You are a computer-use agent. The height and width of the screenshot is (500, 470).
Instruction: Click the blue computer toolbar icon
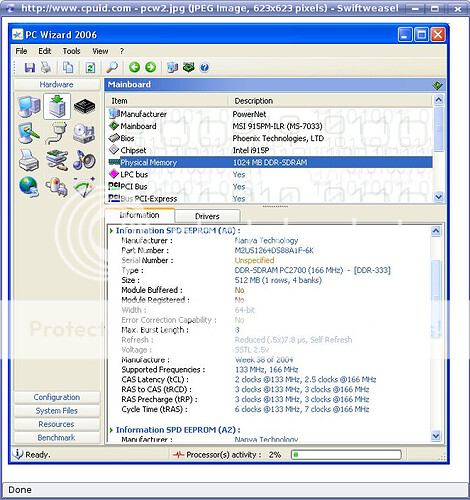click(172, 67)
